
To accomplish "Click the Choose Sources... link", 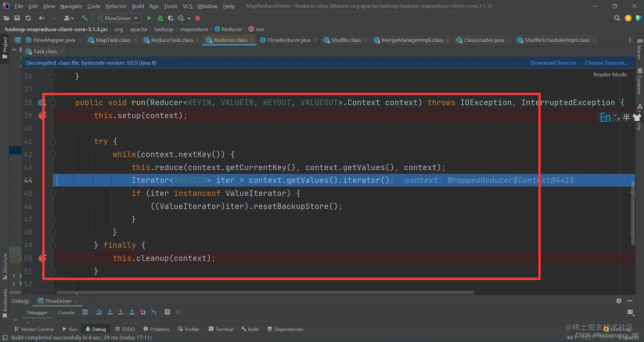I will click(x=607, y=63).
